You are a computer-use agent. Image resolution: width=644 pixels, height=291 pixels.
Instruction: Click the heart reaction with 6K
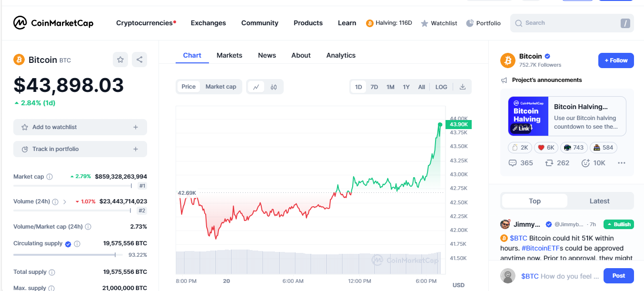coord(546,148)
